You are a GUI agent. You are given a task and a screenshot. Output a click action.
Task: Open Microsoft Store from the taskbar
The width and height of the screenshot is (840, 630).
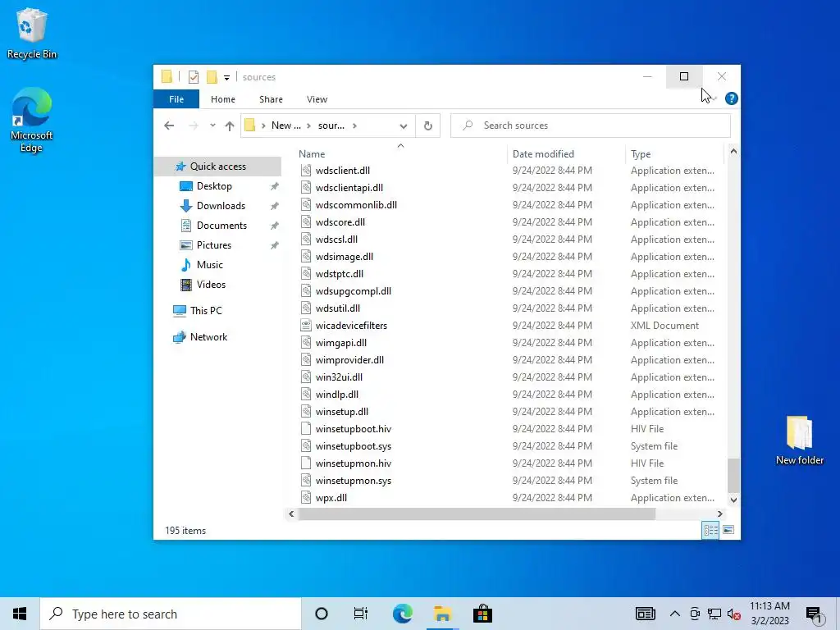(482, 614)
